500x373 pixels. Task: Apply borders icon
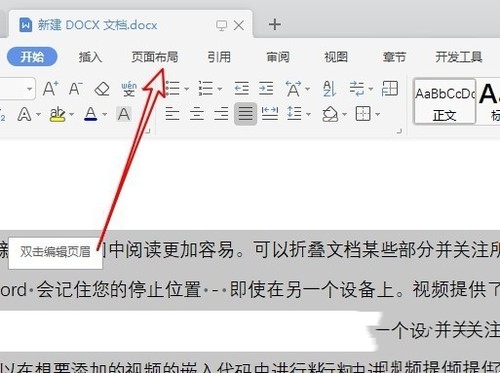(363, 114)
